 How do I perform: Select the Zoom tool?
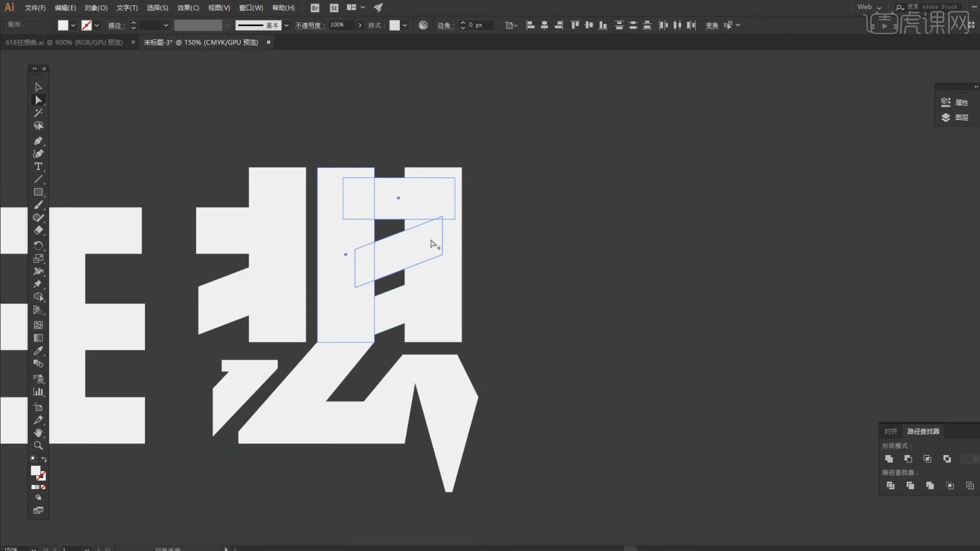[38, 445]
